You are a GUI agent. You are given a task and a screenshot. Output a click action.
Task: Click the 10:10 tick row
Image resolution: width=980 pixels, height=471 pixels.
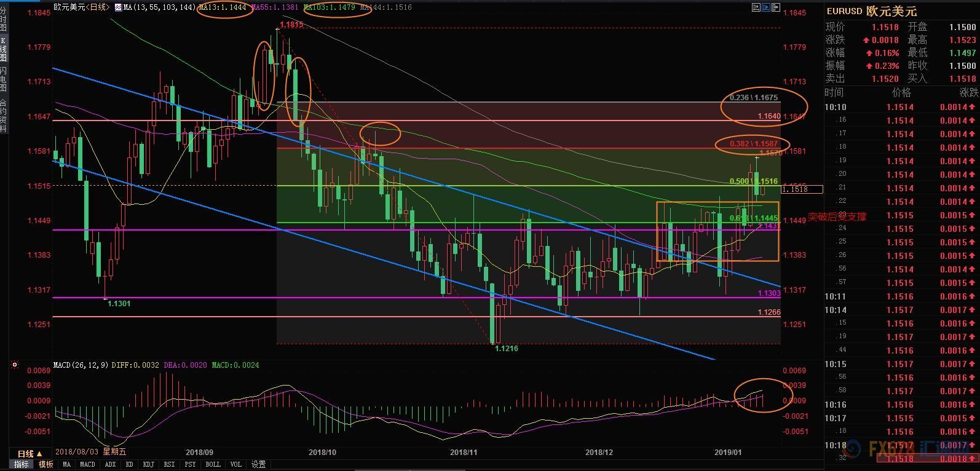click(903, 107)
